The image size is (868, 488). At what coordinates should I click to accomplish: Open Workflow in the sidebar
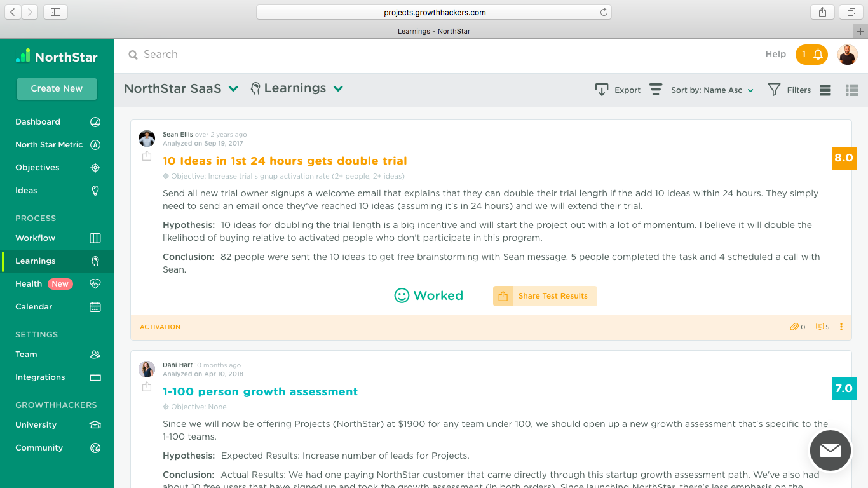(36, 238)
